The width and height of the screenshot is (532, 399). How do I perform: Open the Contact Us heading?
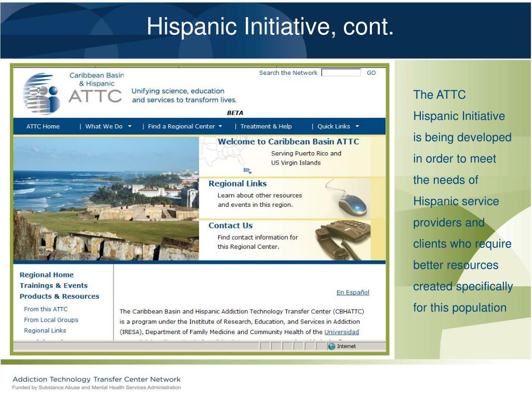pos(230,225)
